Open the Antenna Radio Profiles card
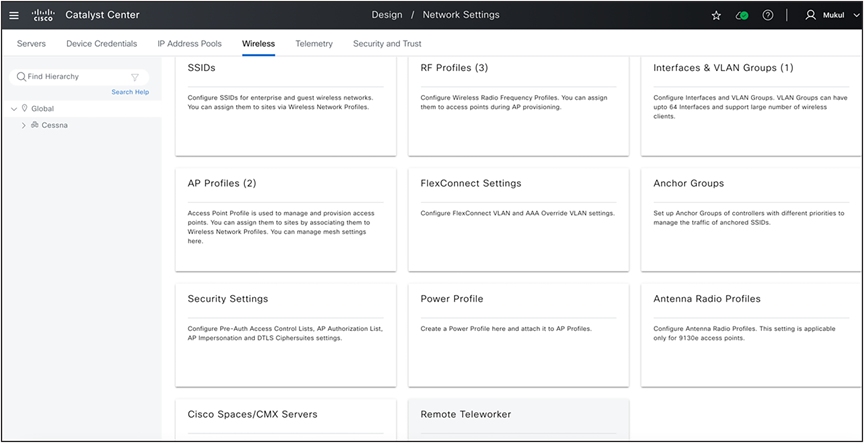 (752, 335)
